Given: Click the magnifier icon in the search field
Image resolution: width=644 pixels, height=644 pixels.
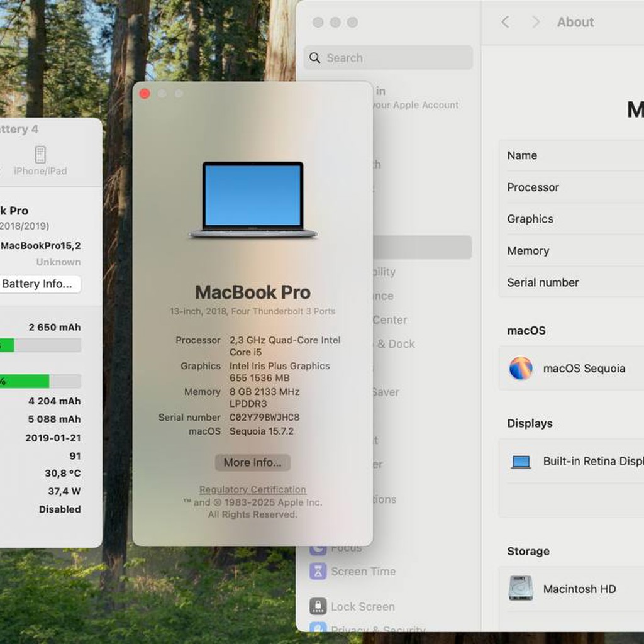Looking at the screenshot, I should click(x=314, y=58).
